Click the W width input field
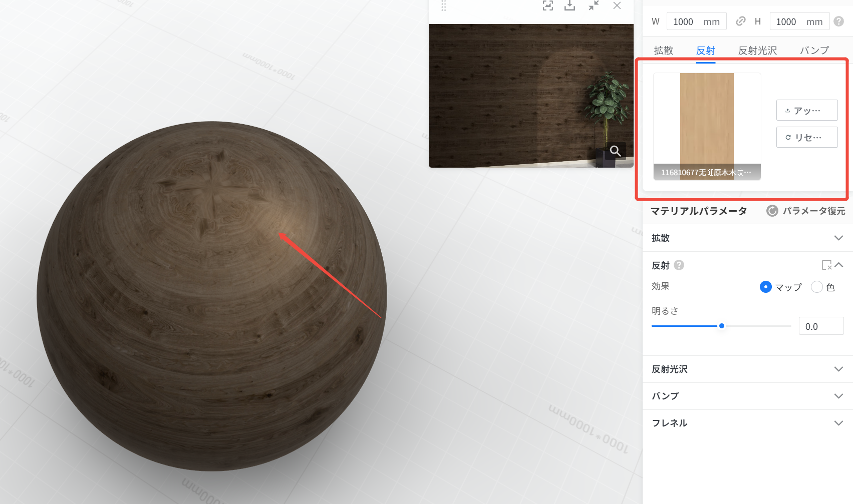This screenshot has height=504, width=853. coord(697,22)
